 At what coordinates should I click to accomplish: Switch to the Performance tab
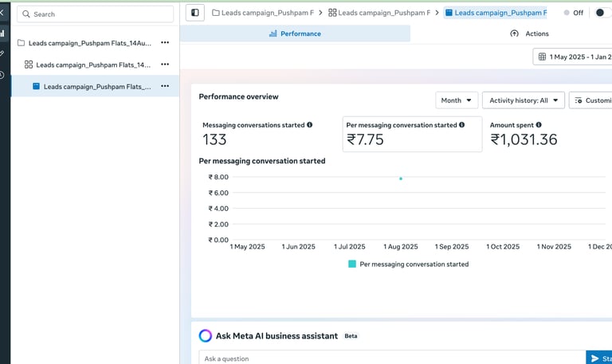295,33
